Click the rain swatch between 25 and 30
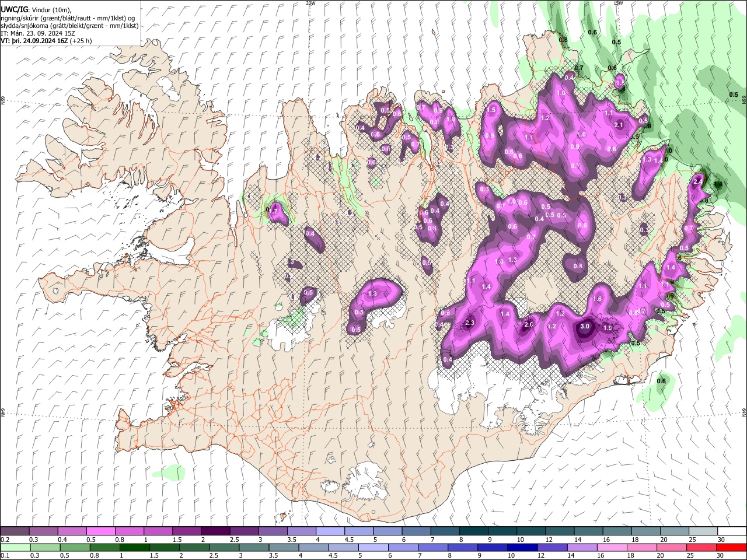Screen dimensions: 747x560 [x=701, y=547]
